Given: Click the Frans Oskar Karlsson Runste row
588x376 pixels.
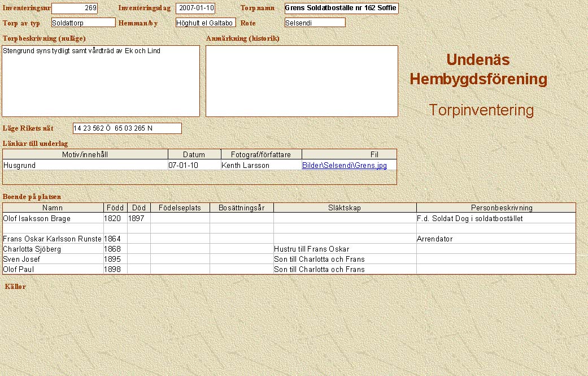Looking at the screenshot, I should coord(53,239).
